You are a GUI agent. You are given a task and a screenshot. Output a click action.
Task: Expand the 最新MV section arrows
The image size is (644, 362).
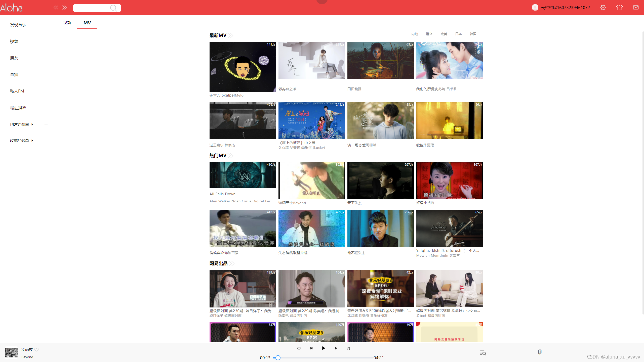click(x=230, y=35)
